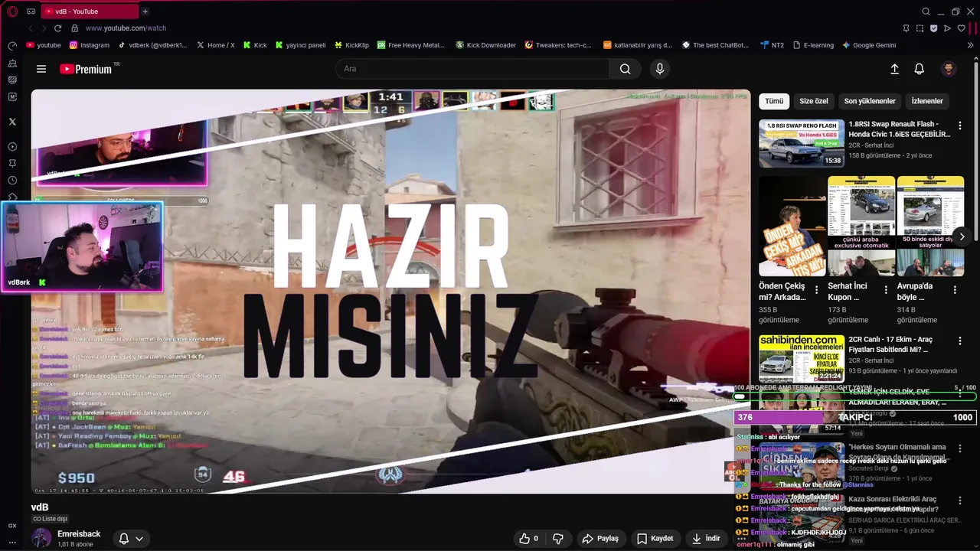The width and height of the screenshot is (980, 551).
Task: Open browser tab search magnifier
Action: pyautogui.click(x=926, y=11)
